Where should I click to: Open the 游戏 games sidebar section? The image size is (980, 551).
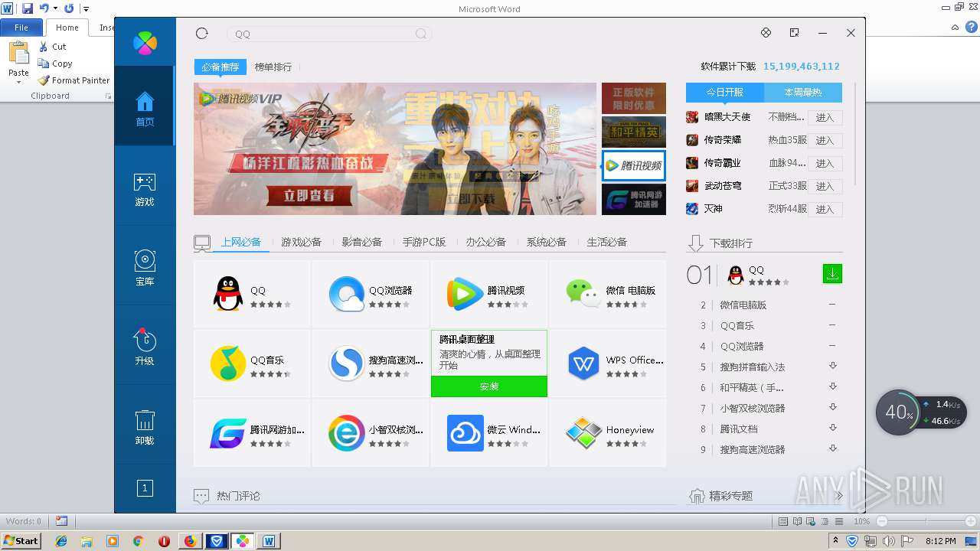[x=145, y=190]
